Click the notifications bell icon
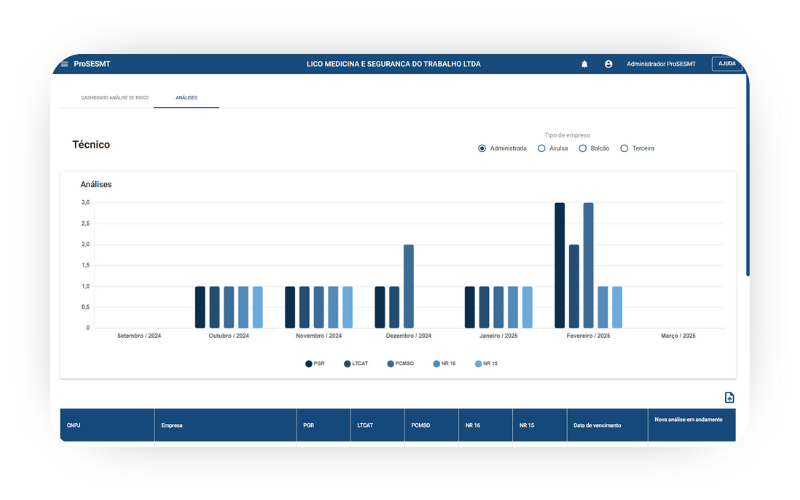Screen dimensions: 800x500 tap(584, 64)
